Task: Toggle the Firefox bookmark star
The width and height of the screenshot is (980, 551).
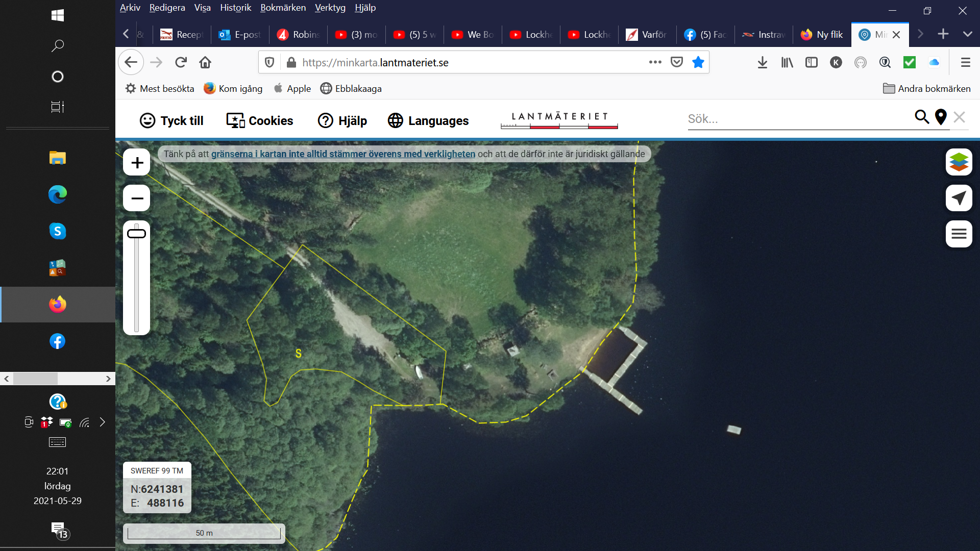Action: click(698, 62)
